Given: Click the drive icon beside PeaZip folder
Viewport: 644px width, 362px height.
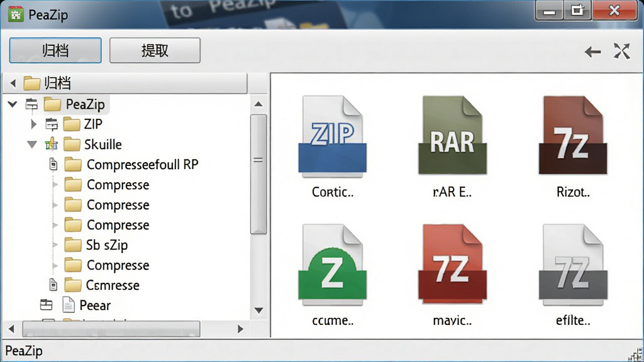Looking at the screenshot, I should click(x=31, y=104).
